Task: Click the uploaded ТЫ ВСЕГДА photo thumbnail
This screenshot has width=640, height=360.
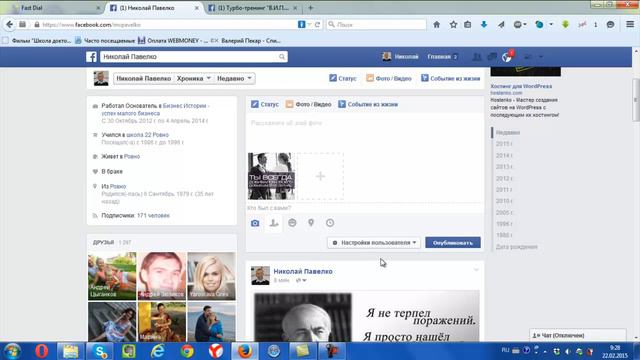Action: 271,176
